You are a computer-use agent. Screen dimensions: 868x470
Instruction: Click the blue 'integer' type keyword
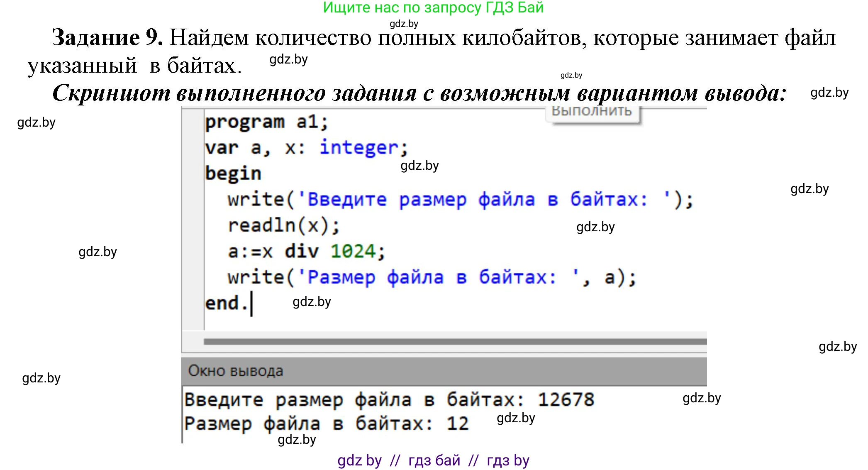pyautogui.click(x=358, y=148)
